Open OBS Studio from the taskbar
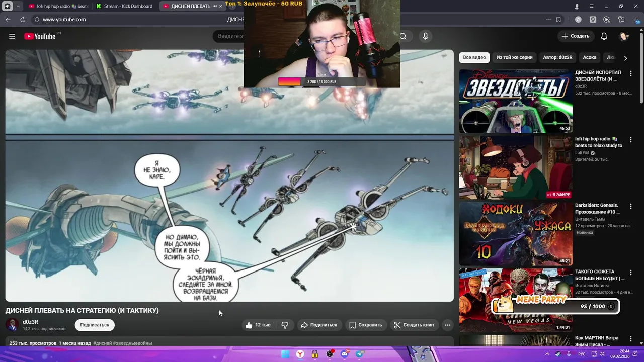644x362 pixels. tap(330, 354)
